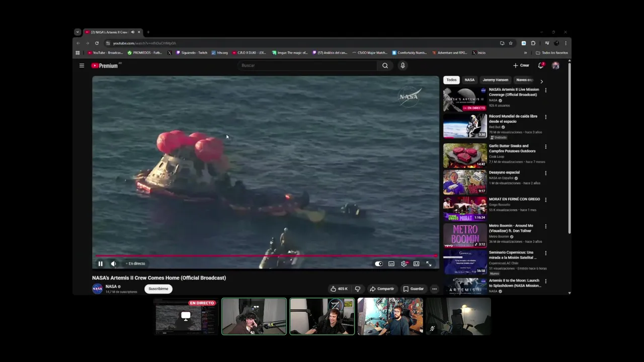Mute the video with the player volume icon

pyautogui.click(x=114, y=263)
